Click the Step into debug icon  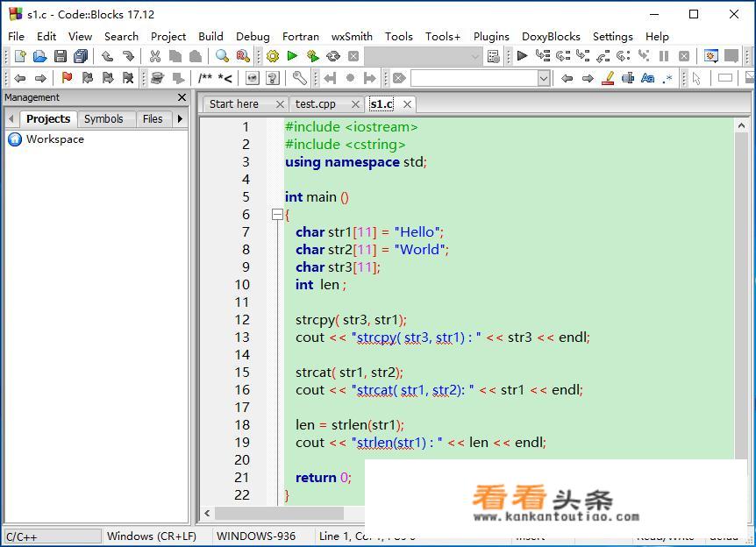pos(583,56)
